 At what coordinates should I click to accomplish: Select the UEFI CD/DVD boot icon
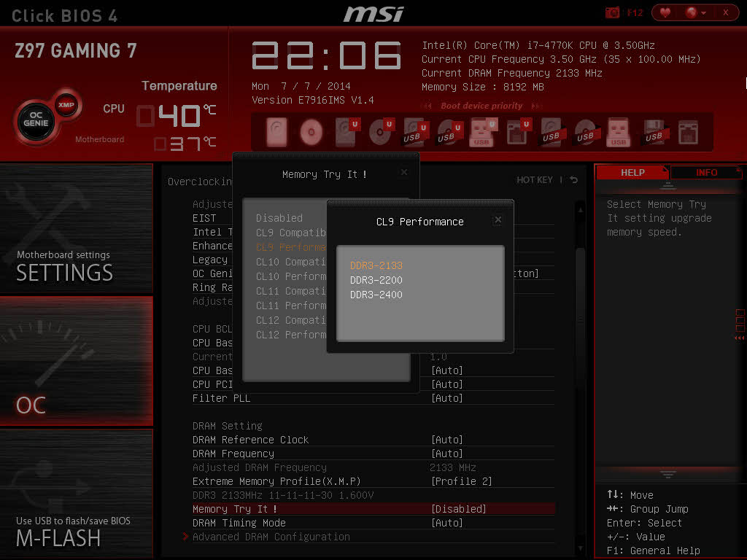381,132
